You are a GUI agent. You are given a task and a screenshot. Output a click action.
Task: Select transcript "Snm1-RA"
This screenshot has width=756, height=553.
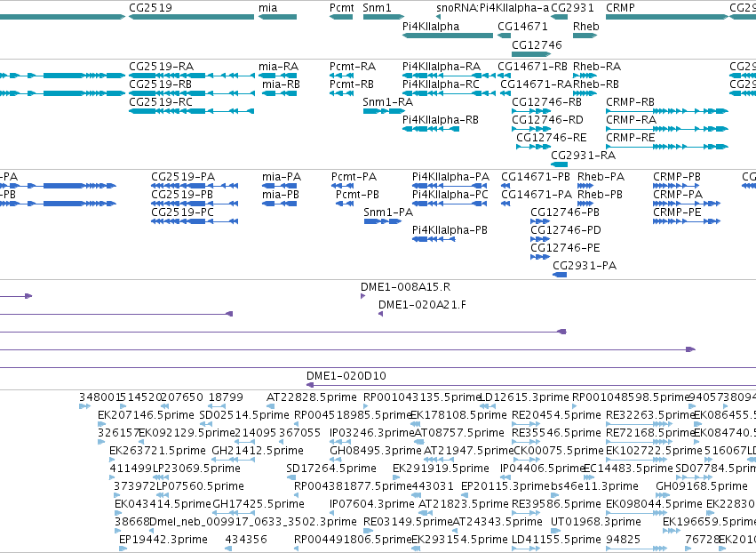pyautogui.click(x=388, y=102)
